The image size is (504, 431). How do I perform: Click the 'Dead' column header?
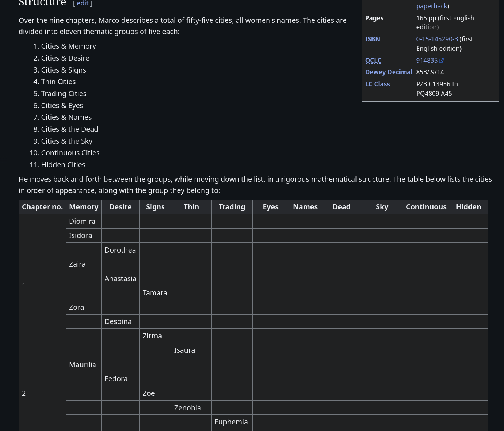coord(342,207)
